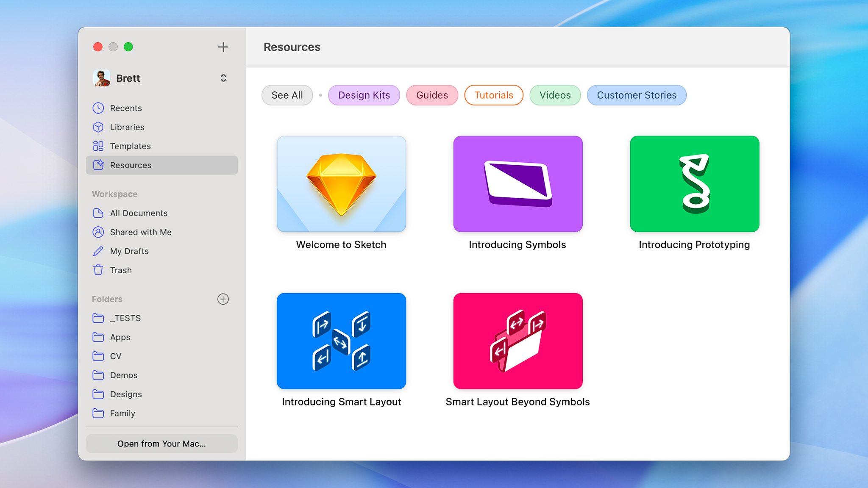Click Open from Your Mac button

pos(161,444)
